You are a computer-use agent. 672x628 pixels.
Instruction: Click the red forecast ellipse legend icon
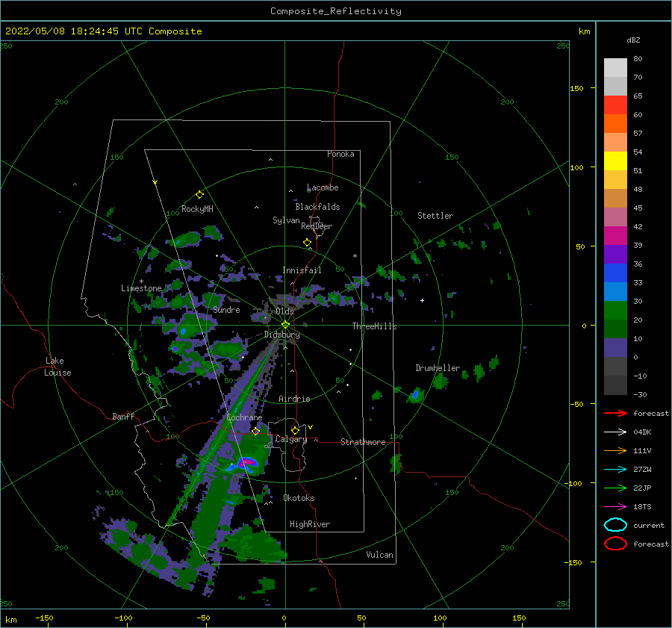(615, 544)
